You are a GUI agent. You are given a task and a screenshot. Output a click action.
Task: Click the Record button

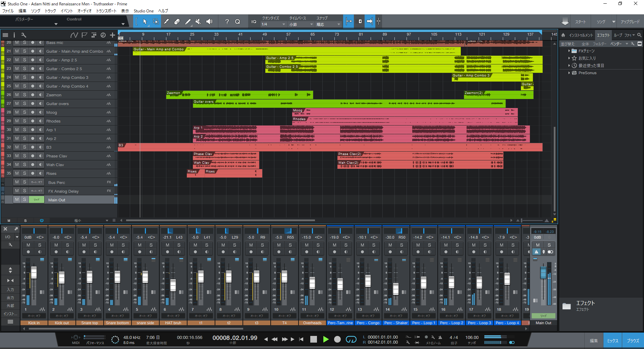[x=337, y=339]
